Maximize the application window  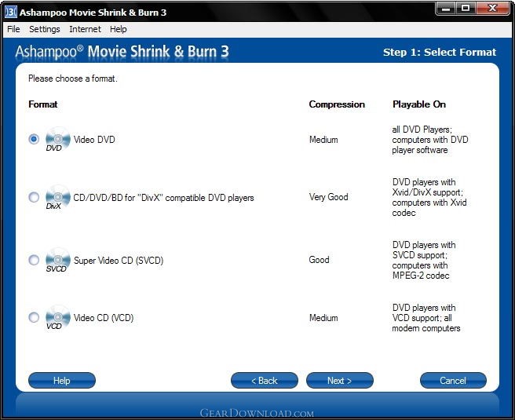(x=466, y=8)
